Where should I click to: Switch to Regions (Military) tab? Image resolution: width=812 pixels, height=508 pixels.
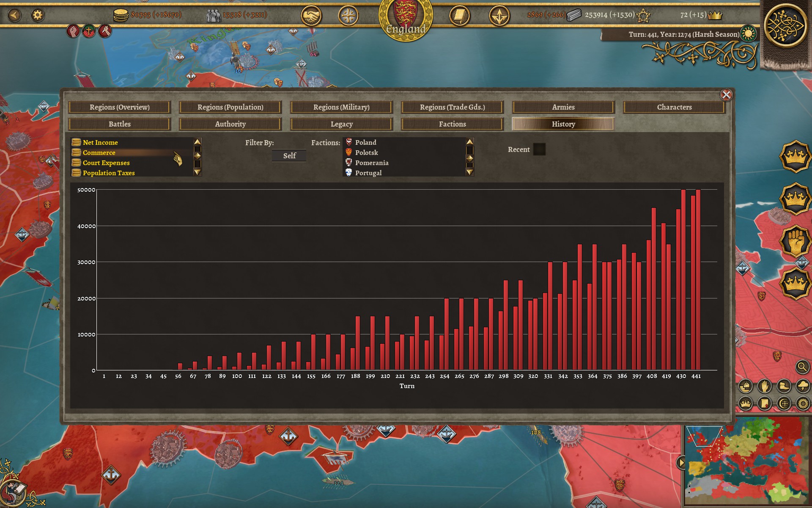tap(341, 107)
